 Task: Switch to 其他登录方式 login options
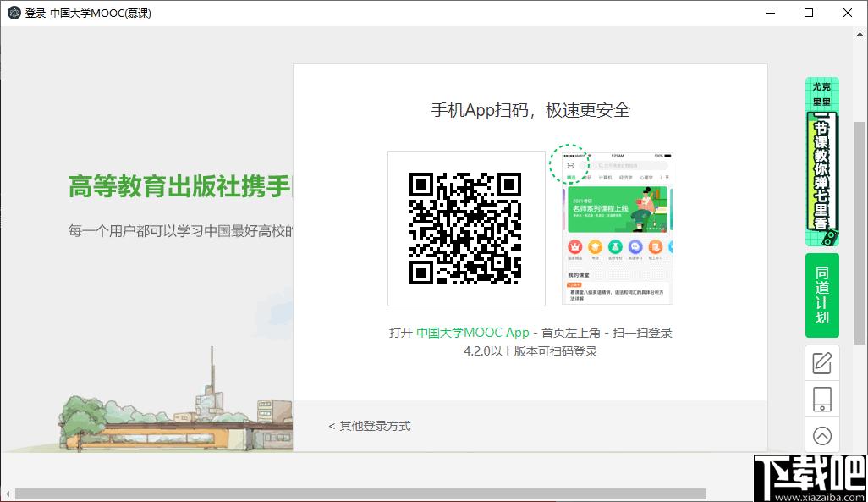[370, 426]
